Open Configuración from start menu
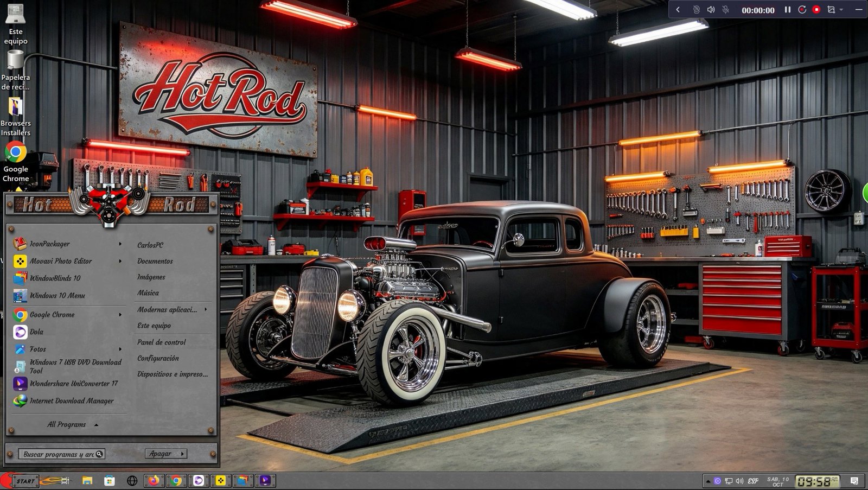The width and height of the screenshot is (868, 490). click(x=158, y=358)
